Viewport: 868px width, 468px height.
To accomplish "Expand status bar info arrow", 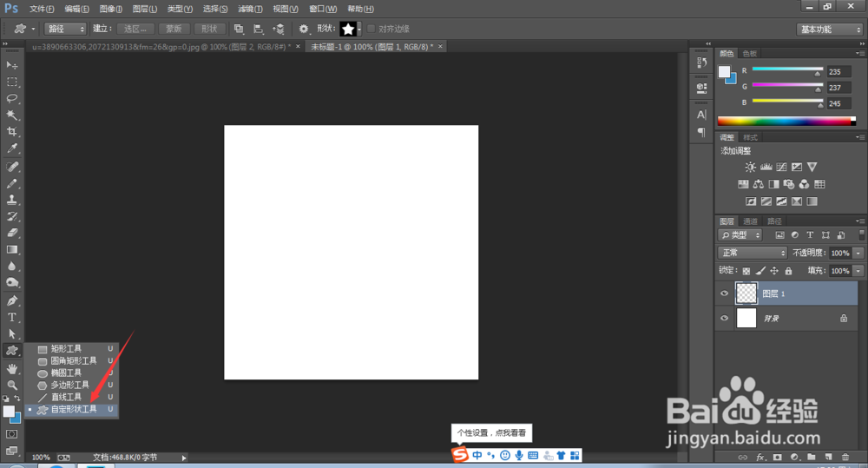I will pos(184,458).
